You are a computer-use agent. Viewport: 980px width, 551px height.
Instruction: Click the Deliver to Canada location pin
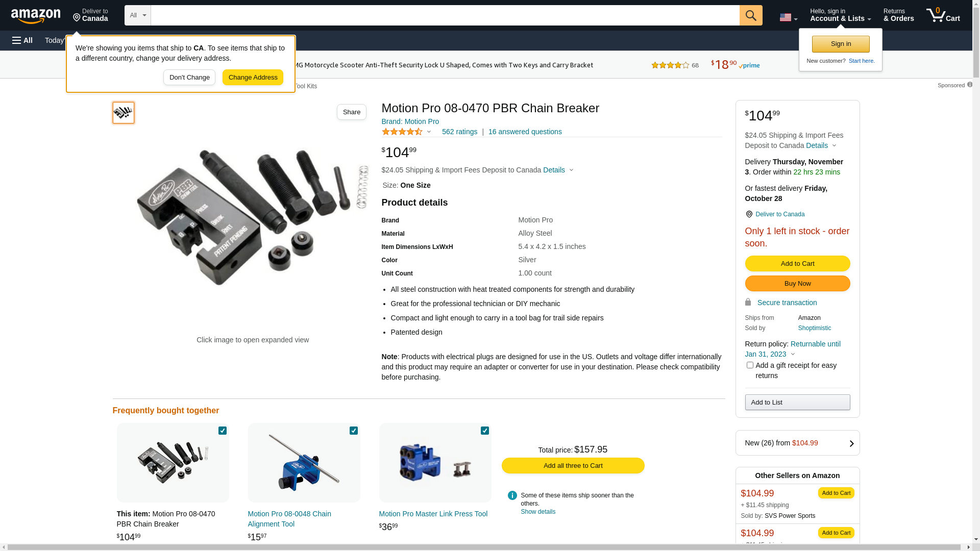[749, 214]
